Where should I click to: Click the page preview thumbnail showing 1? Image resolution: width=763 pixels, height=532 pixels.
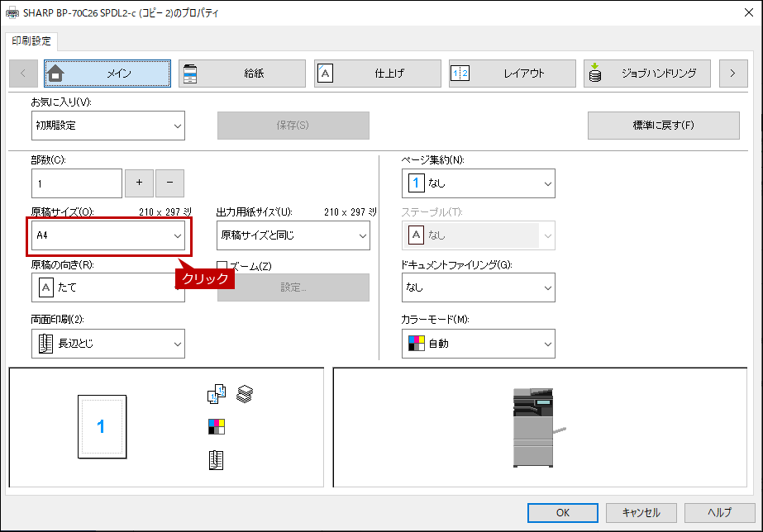pyautogui.click(x=103, y=426)
